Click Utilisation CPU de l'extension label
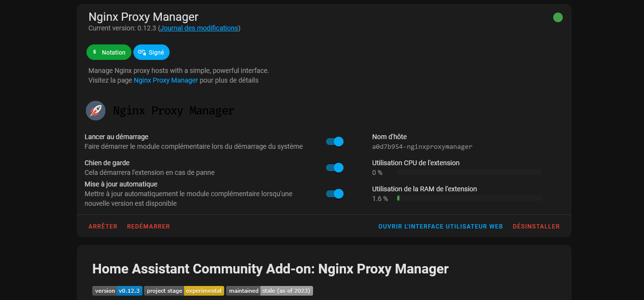 point(416,163)
